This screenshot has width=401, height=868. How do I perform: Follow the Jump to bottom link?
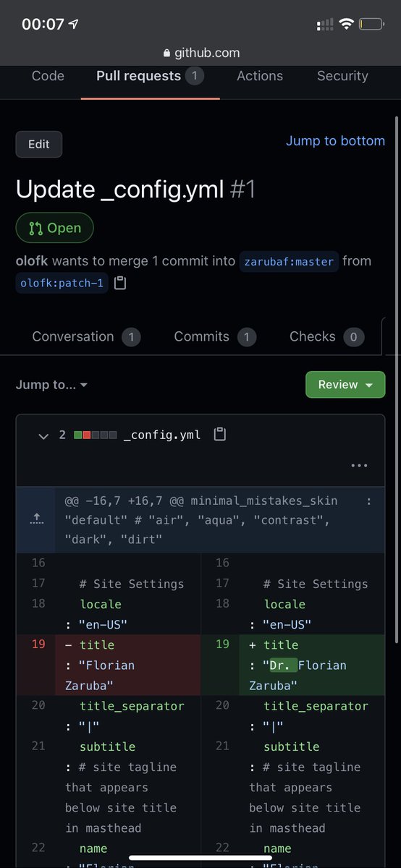pos(335,141)
